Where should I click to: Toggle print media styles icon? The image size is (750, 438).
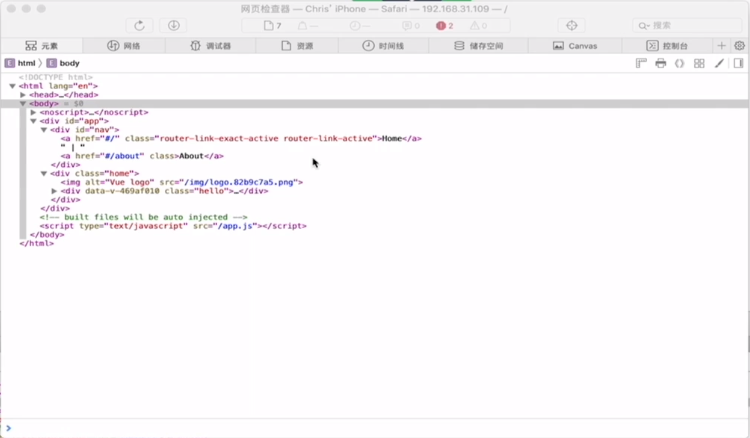[661, 63]
